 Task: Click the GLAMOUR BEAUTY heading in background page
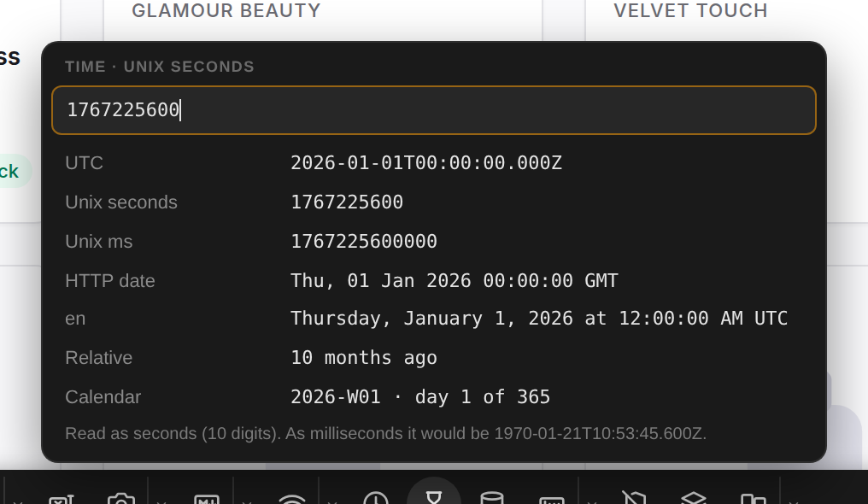pos(226,10)
